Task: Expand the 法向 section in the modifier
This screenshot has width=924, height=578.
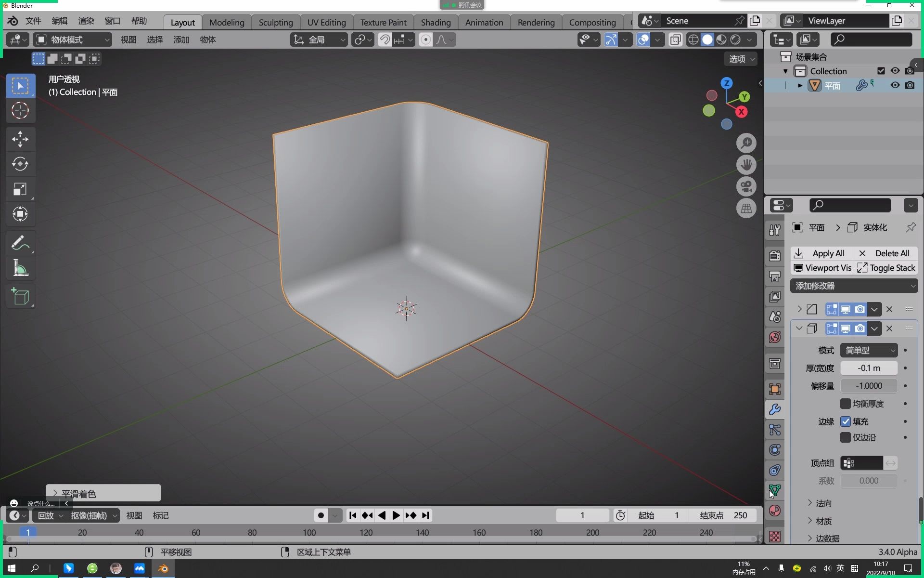Action: coord(823,503)
